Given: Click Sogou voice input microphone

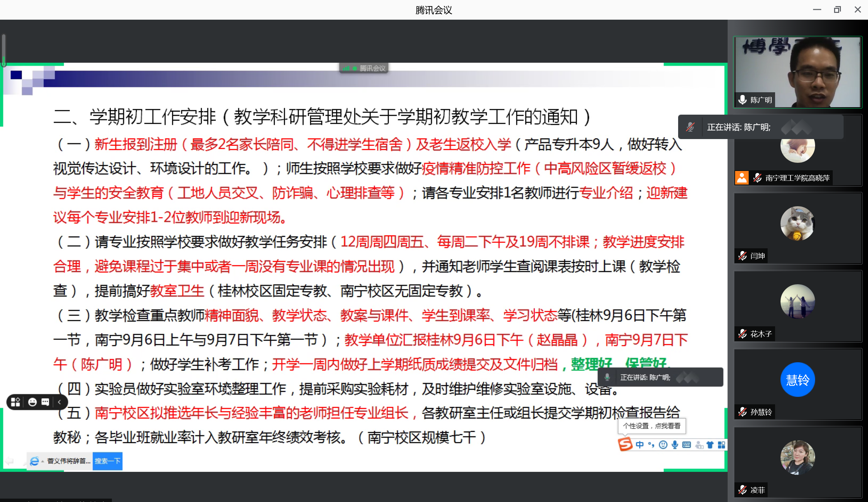Looking at the screenshot, I should 675,445.
